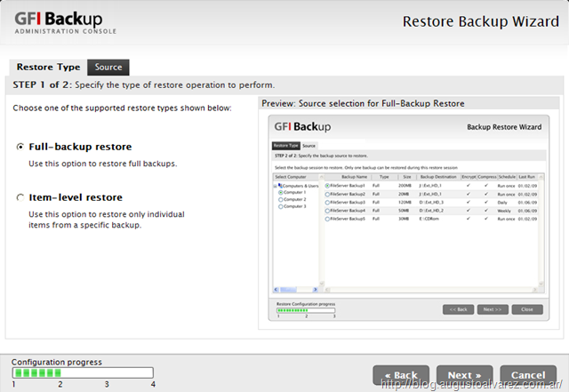Go back using the « Back button at the bottom
The width and height of the screenshot is (569, 392).
click(x=399, y=375)
